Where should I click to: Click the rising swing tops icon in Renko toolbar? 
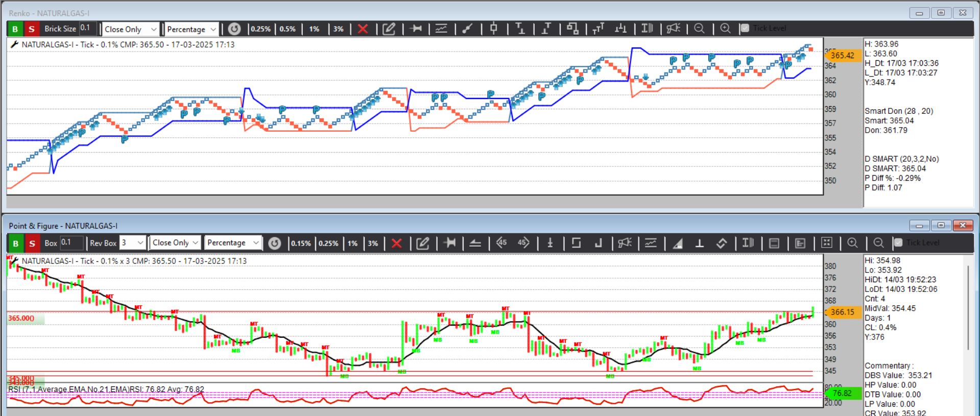click(x=598, y=29)
